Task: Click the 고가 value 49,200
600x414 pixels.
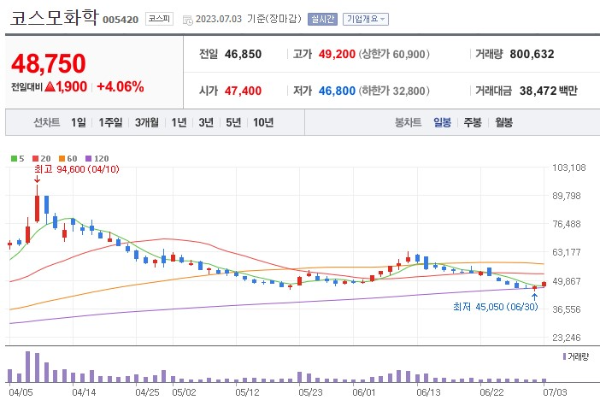Action: tap(337, 54)
